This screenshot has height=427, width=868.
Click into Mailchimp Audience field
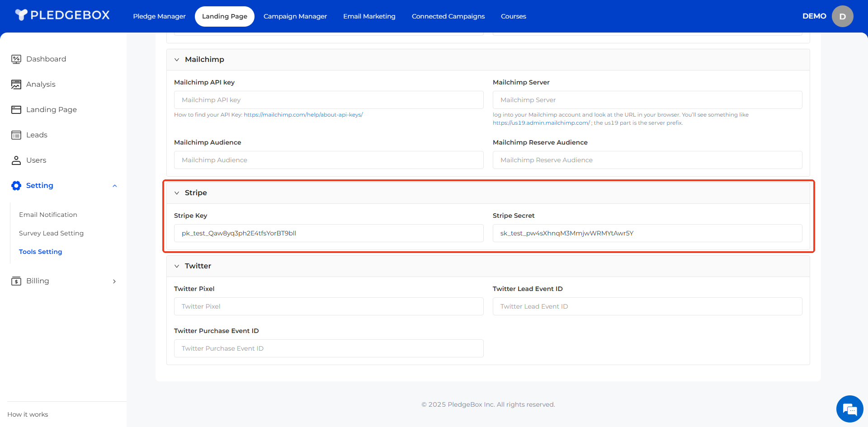point(329,160)
